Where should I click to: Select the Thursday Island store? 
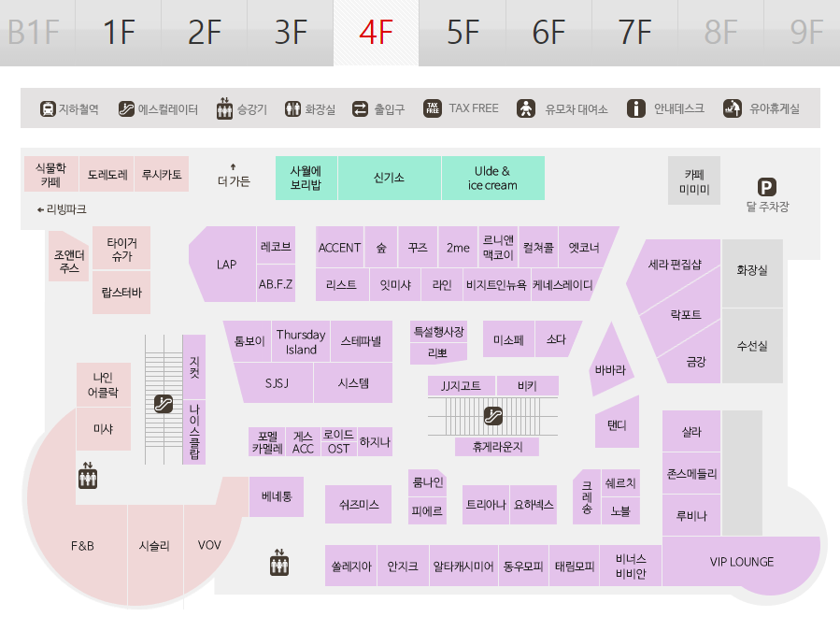[x=301, y=341]
